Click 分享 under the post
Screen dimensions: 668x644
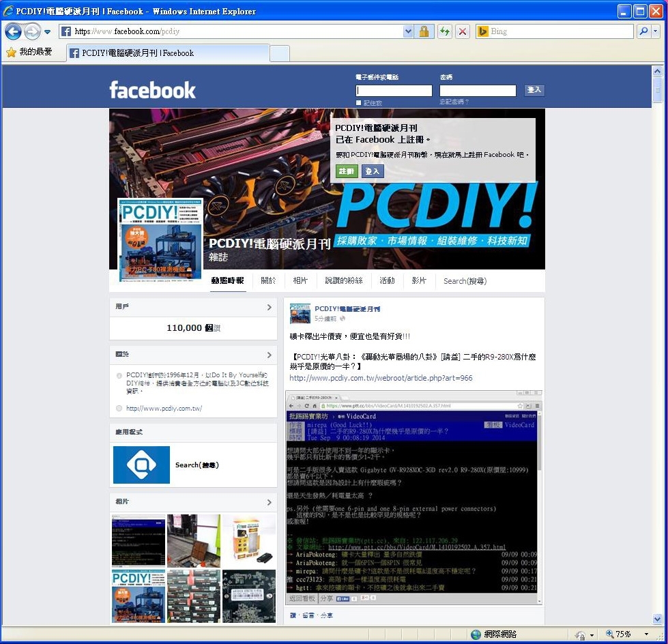point(327,615)
